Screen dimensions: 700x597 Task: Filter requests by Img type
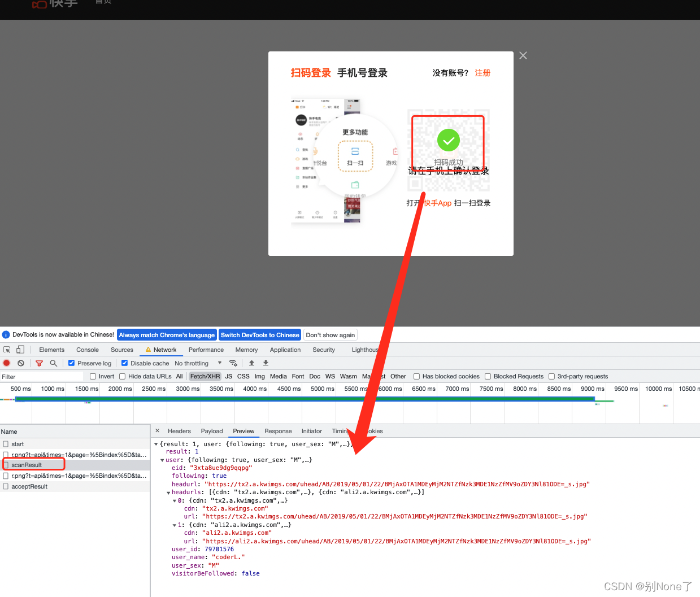[260, 376]
